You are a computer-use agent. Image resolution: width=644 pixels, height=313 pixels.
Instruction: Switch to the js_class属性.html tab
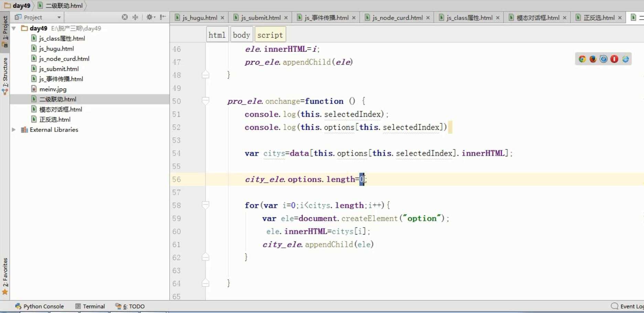click(x=469, y=18)
